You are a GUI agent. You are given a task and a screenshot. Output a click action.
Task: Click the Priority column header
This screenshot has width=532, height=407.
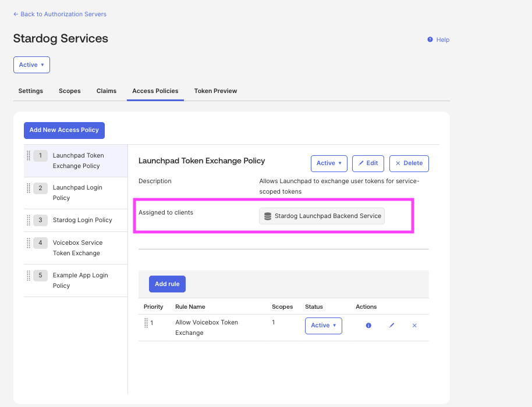(x=153, y=306)
